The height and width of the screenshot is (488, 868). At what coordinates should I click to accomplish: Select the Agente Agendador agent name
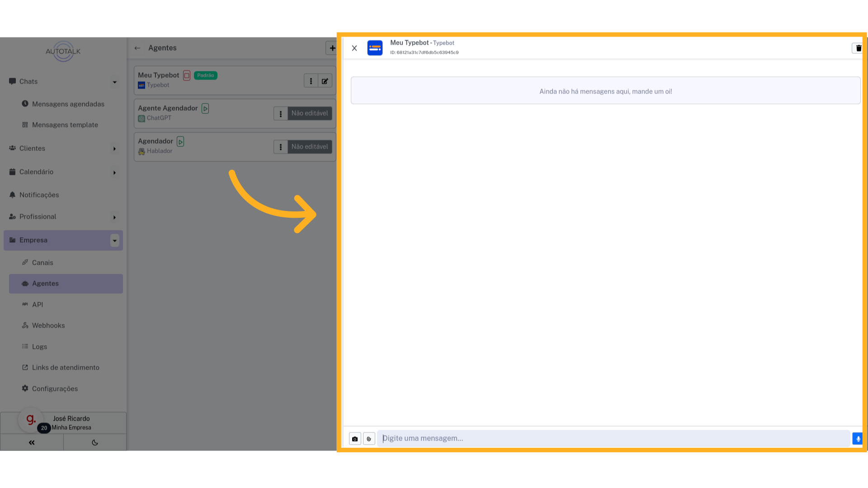168,108
